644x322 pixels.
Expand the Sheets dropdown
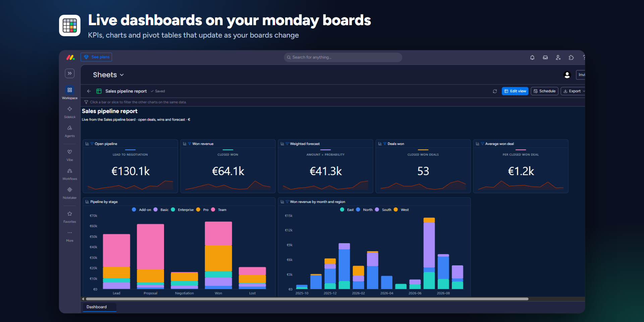coord(108,75)
